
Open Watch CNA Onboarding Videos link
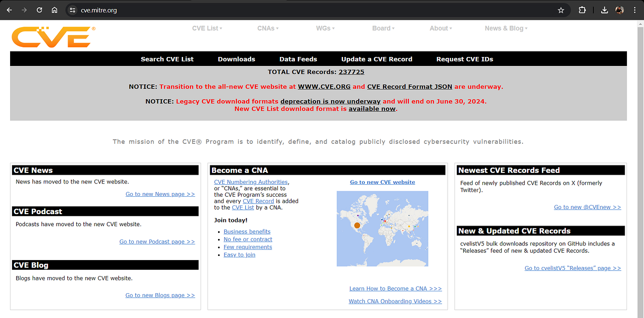pos(395,301)
